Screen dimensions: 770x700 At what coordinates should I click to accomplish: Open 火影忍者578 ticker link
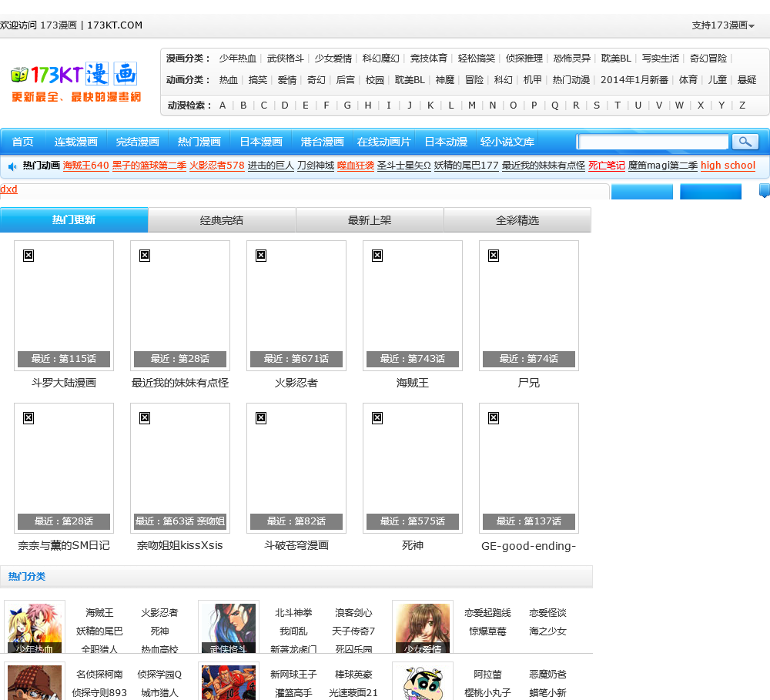coord(217,166)
